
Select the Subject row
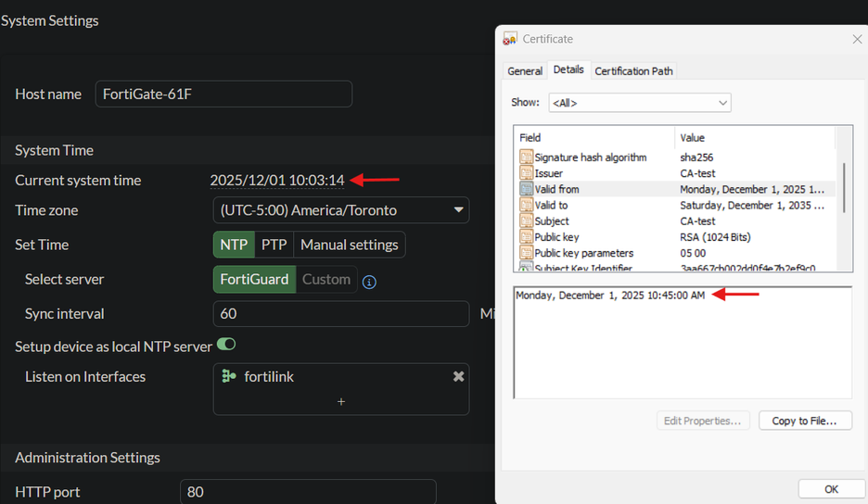click(x=676, y=220)
